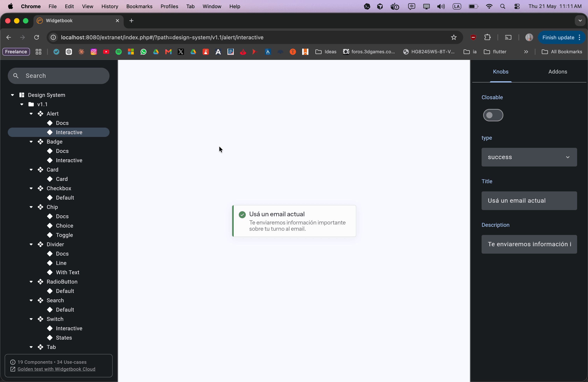This screenshot has height=382, width=588.
Task: Collapse the Divider component arrow
Action: click(31, 244)
